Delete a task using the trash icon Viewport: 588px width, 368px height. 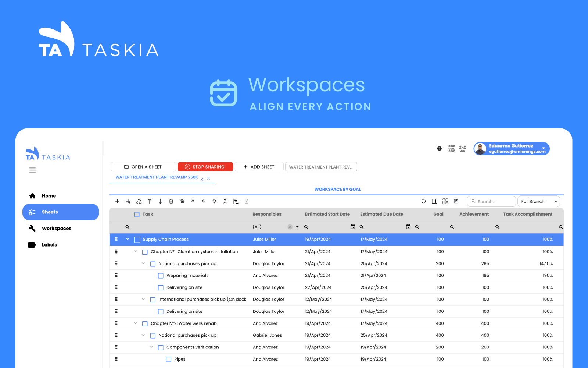coord(171,201)
